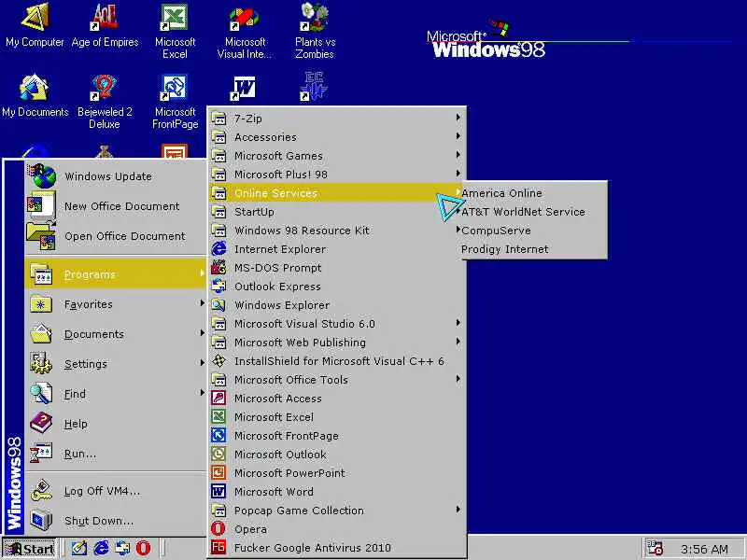Click the Windows Update globe icon

43,175
